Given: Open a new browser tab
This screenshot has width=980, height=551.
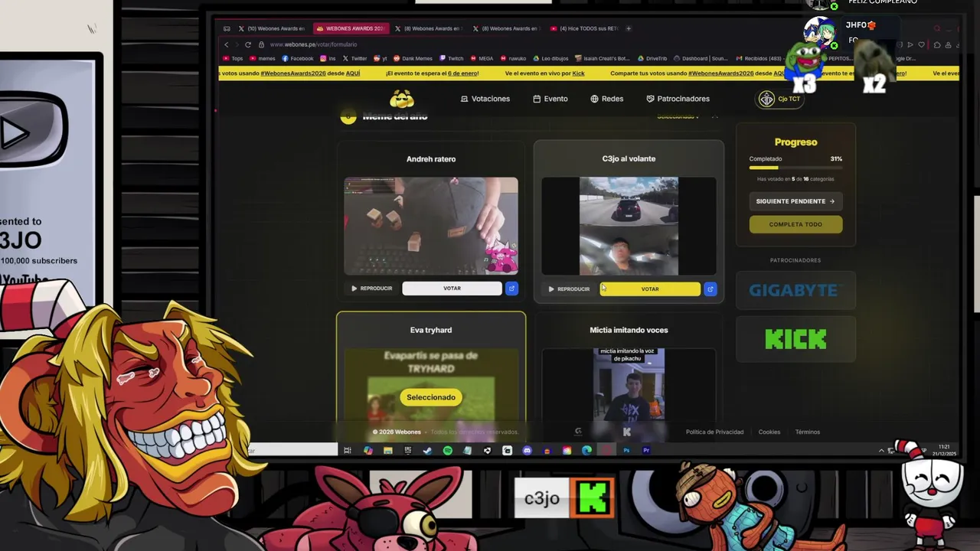Looking at the screenshot, I should (629, 28).
